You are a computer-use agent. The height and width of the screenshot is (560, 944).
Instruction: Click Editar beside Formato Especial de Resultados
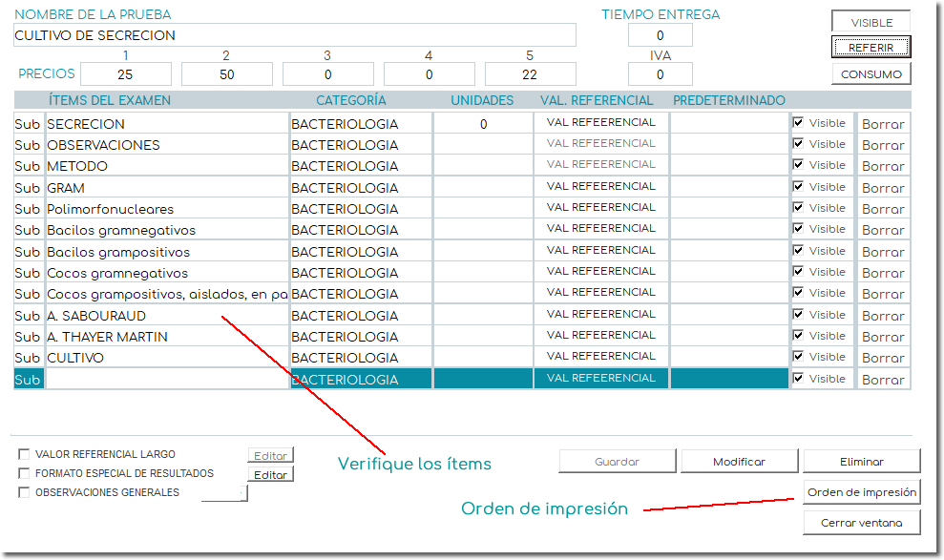click(270, 474)
